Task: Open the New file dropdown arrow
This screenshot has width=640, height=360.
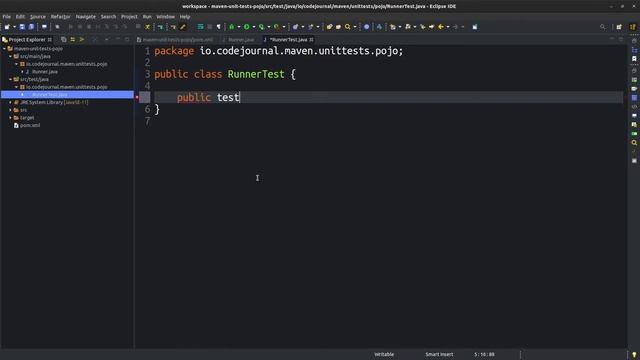Action: coord(14,27)
